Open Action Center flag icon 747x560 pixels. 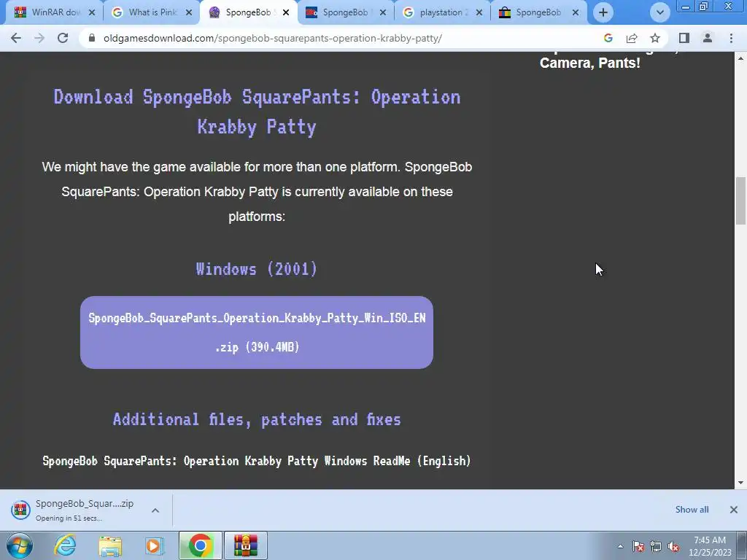click(638, 546)
